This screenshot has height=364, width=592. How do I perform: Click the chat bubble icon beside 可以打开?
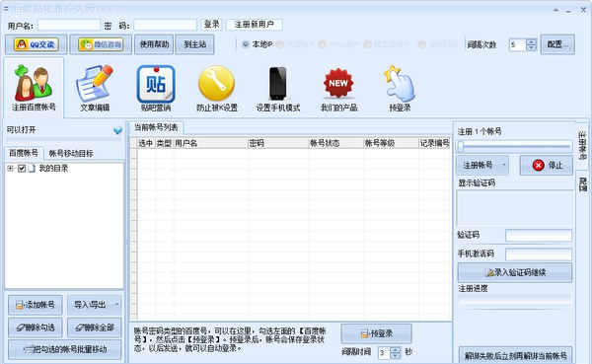tap(117, 130)
